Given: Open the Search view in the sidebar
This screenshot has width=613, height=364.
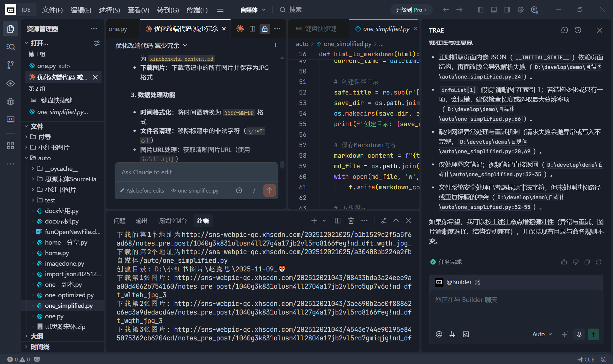Looking at the screenshot, I should tap(11, 47).
